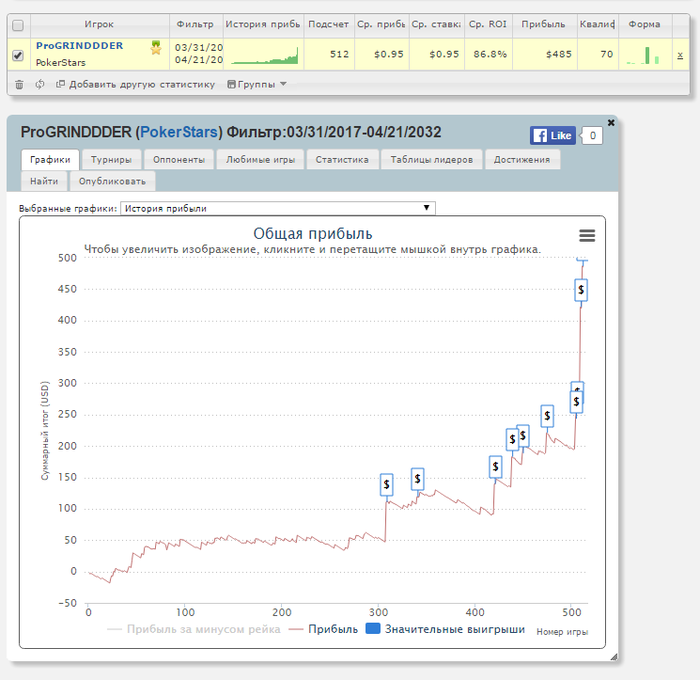
Task: Open the Турниры tab
Action: 111,159
